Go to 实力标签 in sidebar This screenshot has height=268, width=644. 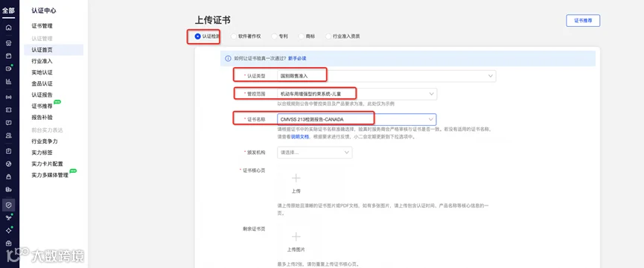(42, 153)
